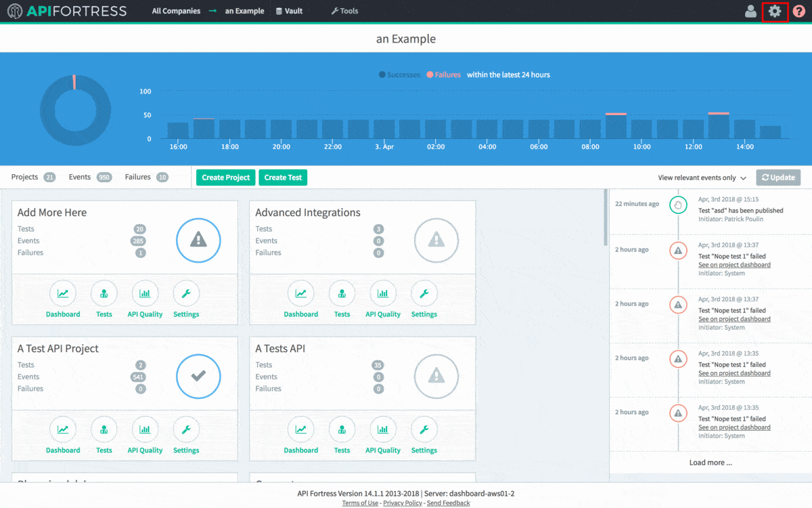Click the Create Project button
Image resolution: width=812 pixels, height=508 pixels.
pos(226,177)
